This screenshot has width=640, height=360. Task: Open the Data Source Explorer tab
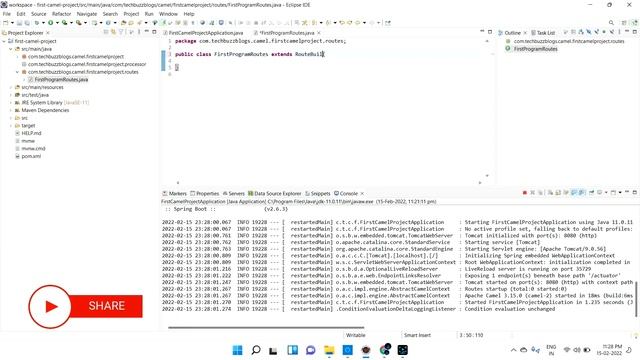point(274,193)
